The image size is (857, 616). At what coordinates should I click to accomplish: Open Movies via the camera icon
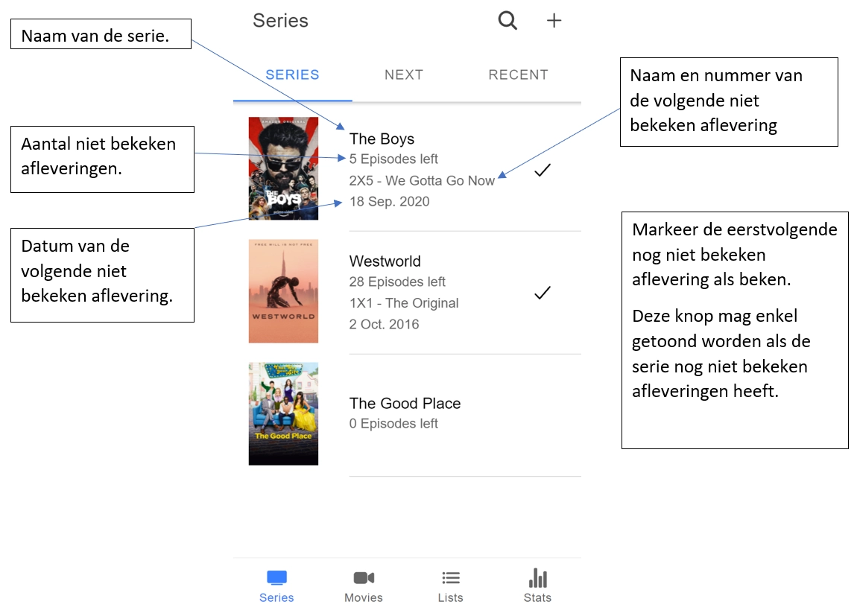(364, 578)
